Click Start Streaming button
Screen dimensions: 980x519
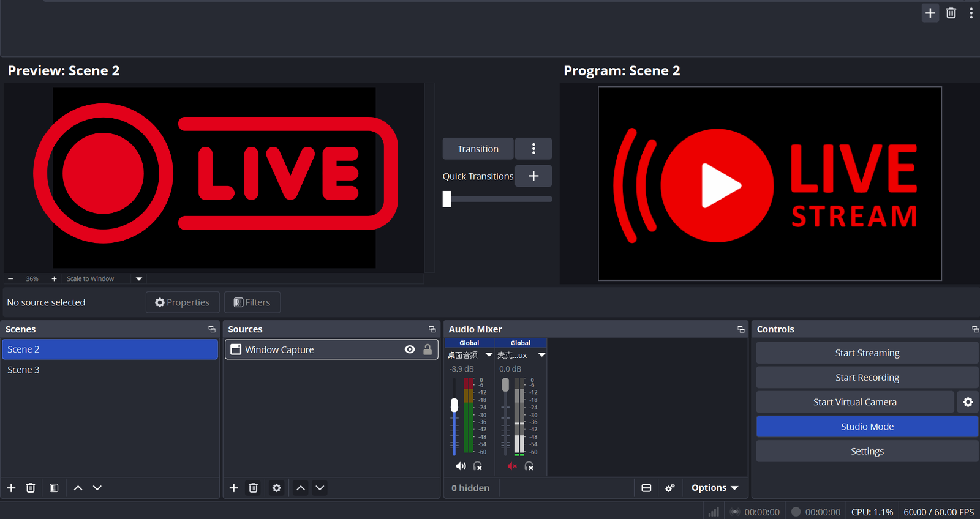[867, 353]
